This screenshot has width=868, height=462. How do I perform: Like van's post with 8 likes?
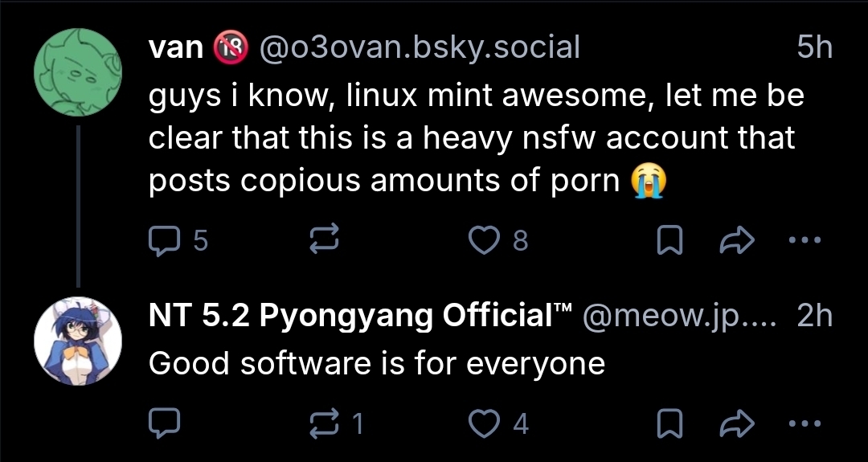pyautogui.click(x=485, y=240)
